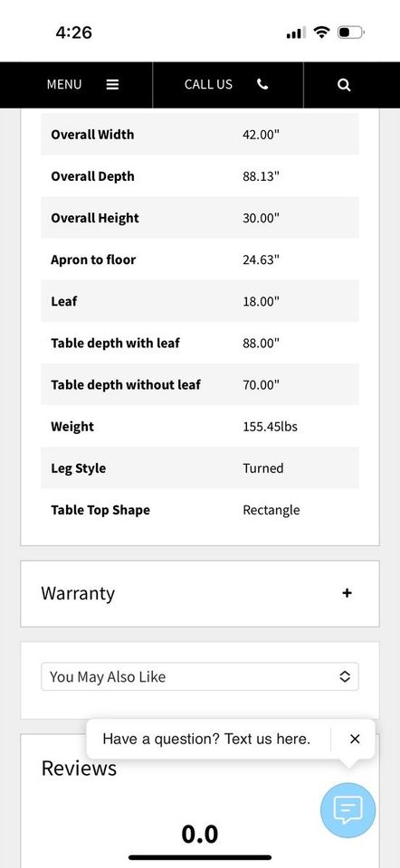The width and height of the screenshot is (400, 868).
Task: Open the blue chat bubble icon
Action: tap(348, 810)
